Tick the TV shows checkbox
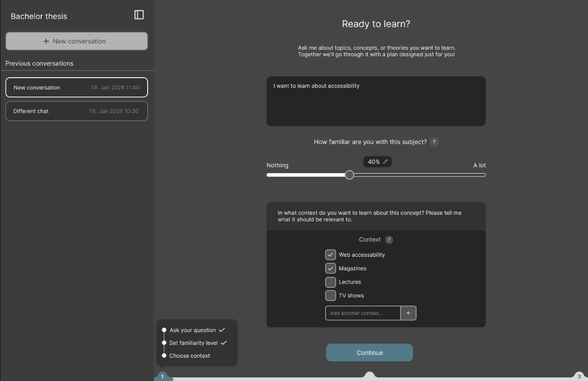The width and height of the screenshot is (588, 381). click(x=331, y=296)
